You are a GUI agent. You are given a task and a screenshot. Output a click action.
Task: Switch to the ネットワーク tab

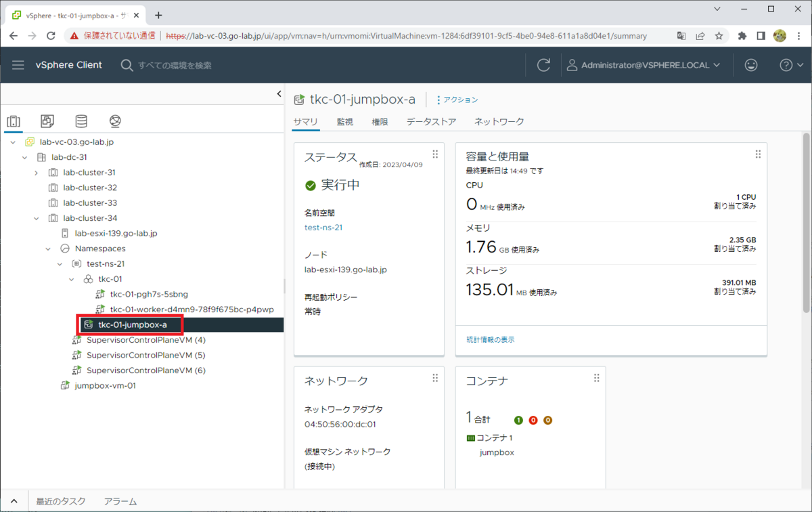click(x=499, y=122)
